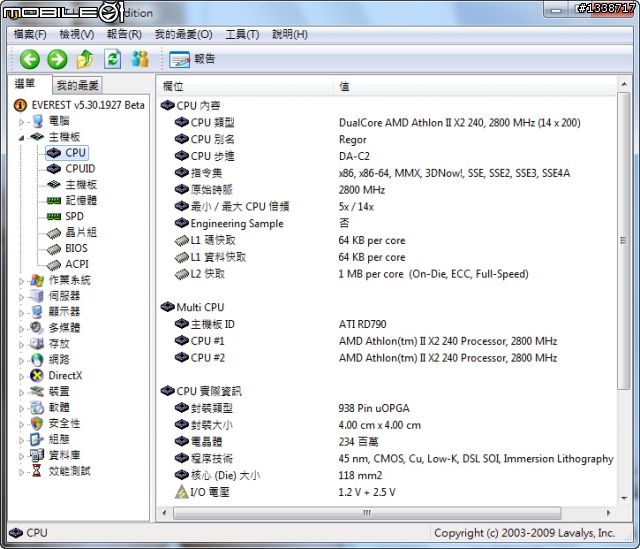Click the 伺服器 server icon
The height and width of the screenshot is (549, 640).
coord(37,296)
